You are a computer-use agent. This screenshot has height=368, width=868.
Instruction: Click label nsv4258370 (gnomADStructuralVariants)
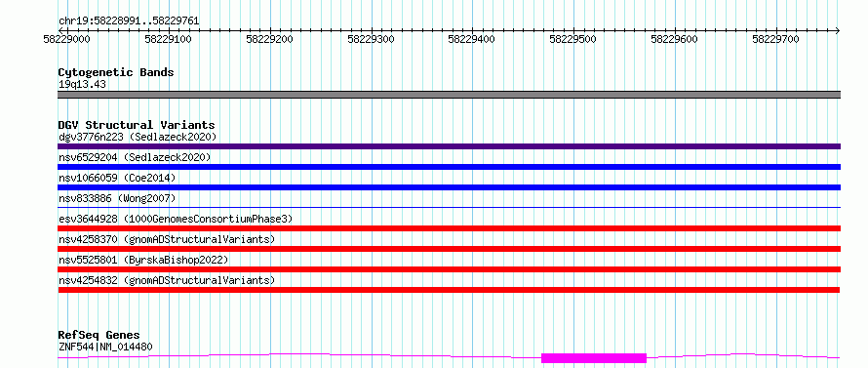[x=167, y=239]
